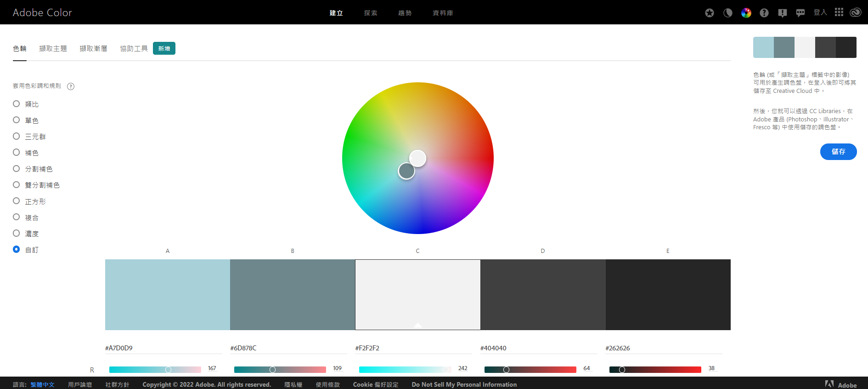Change language via 繁體中文 link
868x389 pixels.
[43, 384]
